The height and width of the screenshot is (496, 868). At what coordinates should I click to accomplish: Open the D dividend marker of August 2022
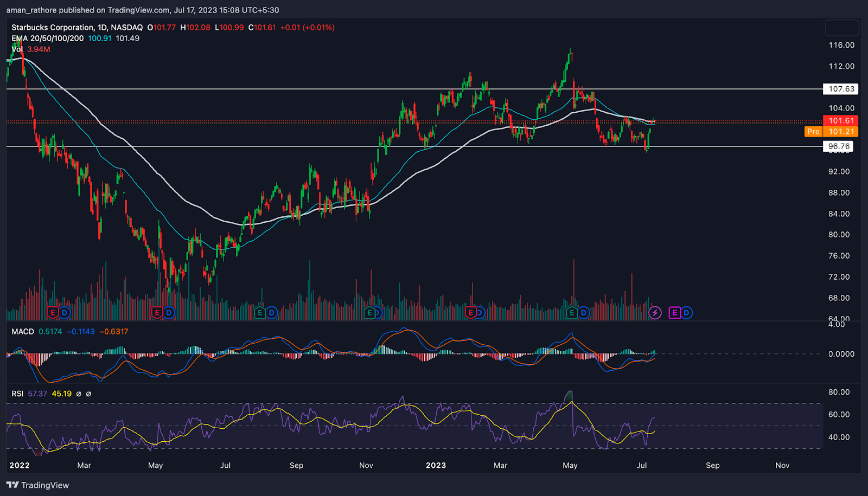click(272, 313)
